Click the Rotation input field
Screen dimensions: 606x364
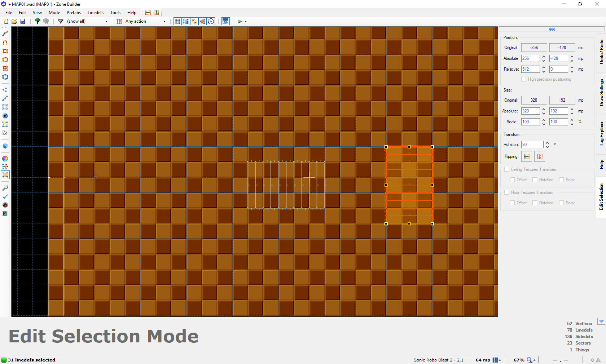point(532,145)
